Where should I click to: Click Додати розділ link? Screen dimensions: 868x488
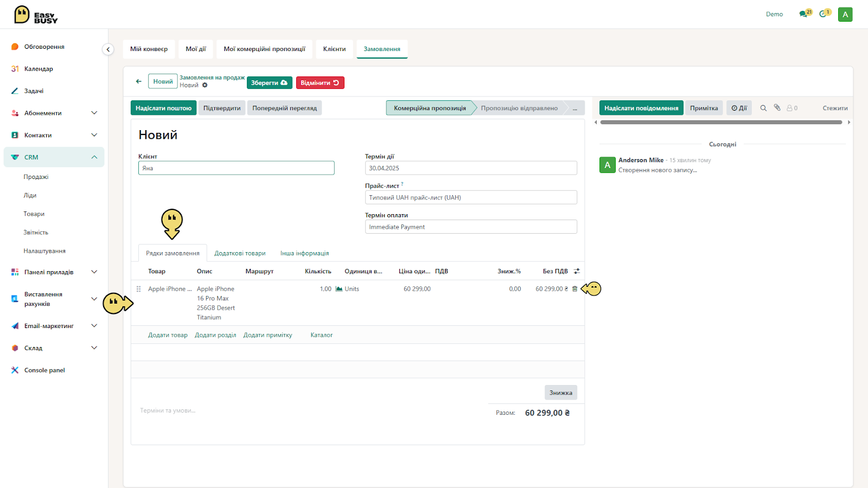coord(215,335)
